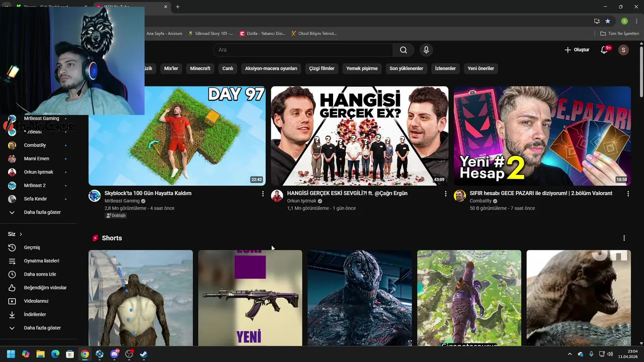Focus the Ara search input field
Image resolution: width=644 pixels, height=362 pixels.
303,50
